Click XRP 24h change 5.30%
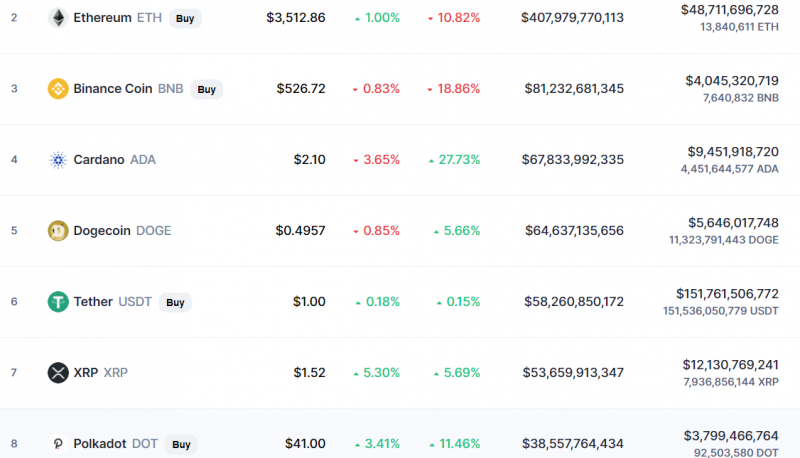 click(x=377, y=372)
